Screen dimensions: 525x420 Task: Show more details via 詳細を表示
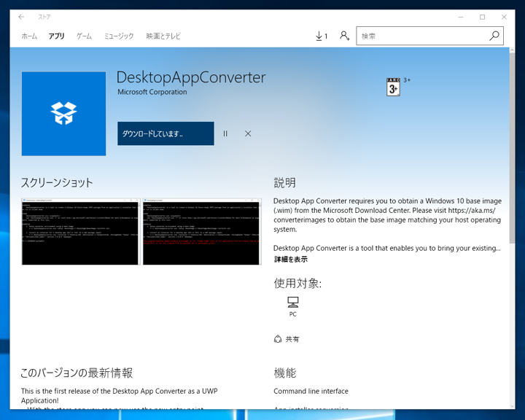click(291, 260)
